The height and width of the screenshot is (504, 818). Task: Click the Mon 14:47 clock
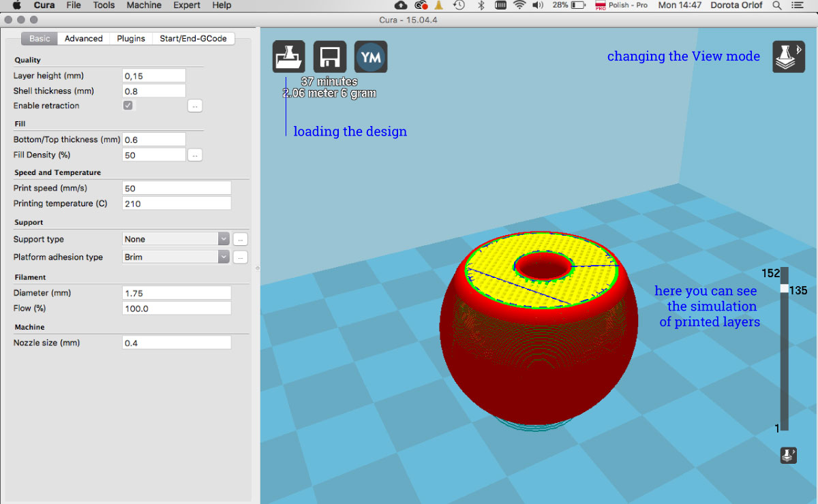point(680,5)
